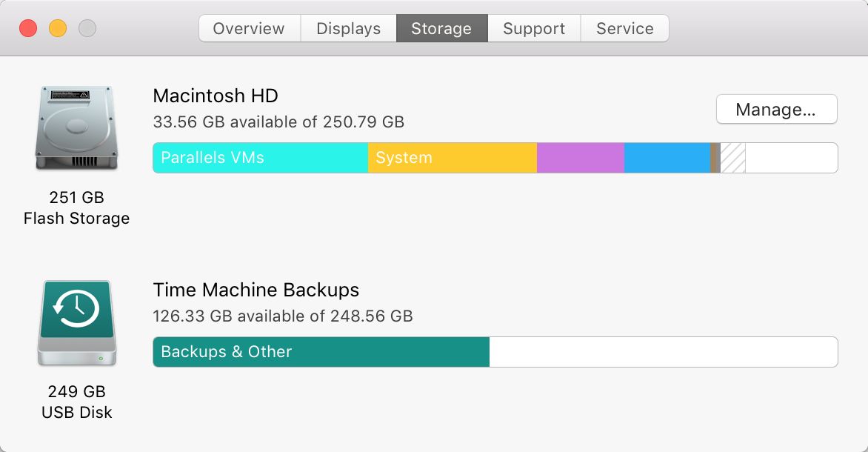Viewport: 868px width, 452px height.
Task: Click the yellow System storage segment
Action: 453,158
